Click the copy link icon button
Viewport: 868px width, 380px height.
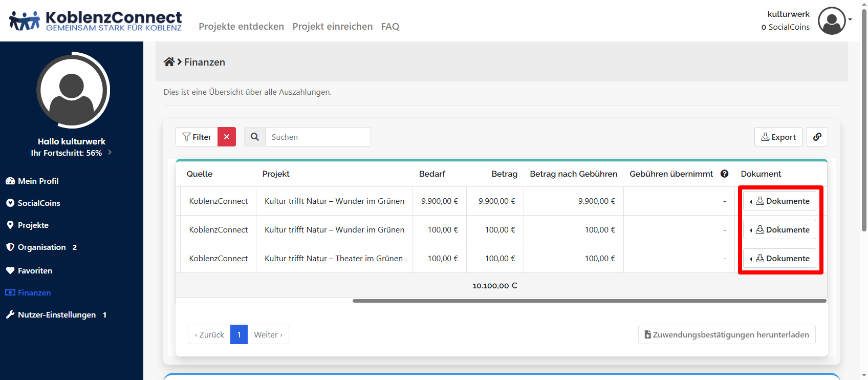pos(817,137)
